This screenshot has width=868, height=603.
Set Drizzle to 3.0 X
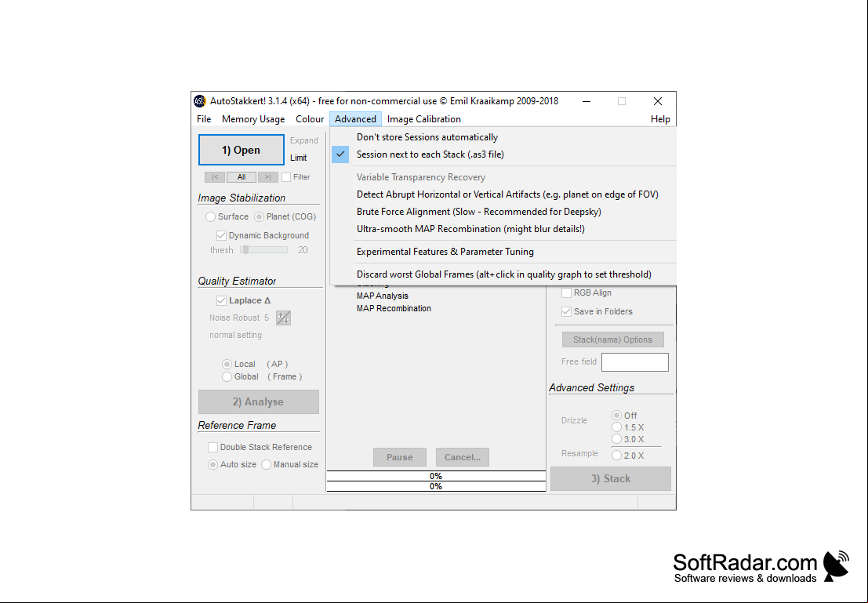[616, 439]
